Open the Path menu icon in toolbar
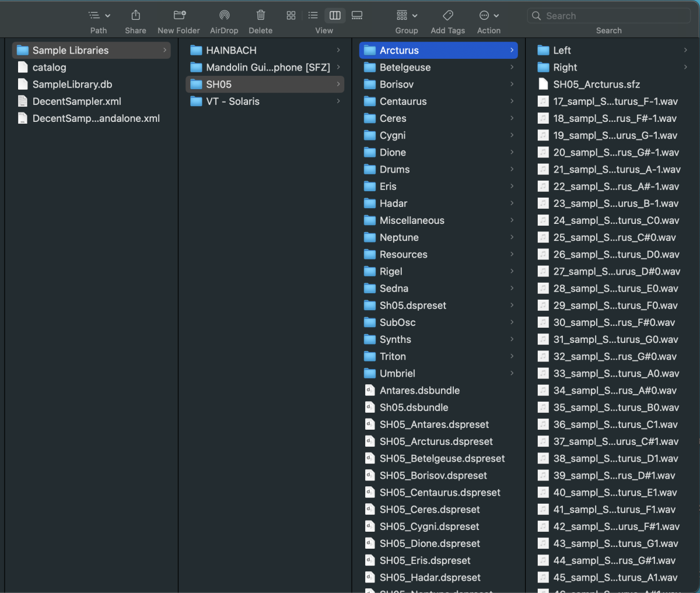The width and height of the screenshot is (700, 593). tap(99, 16)
